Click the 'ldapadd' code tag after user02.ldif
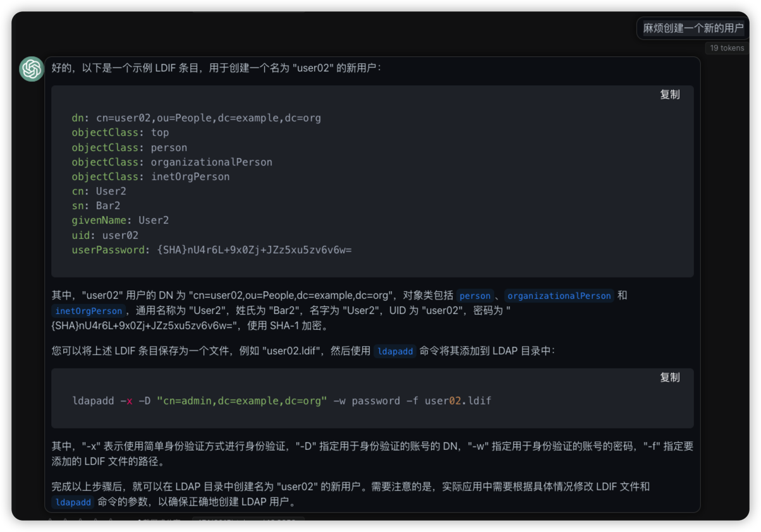Viewport: 761px width, 532px height. coord(394,351)
